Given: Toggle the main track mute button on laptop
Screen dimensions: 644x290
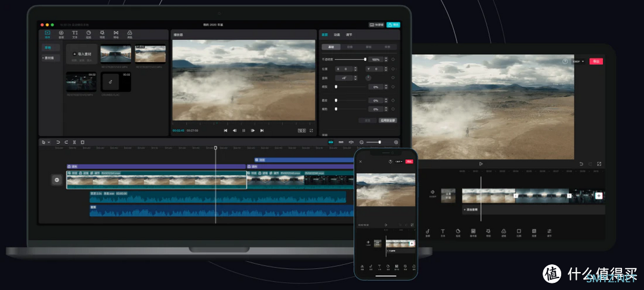Looking at the screenshot, I should [x=57, y=180].
